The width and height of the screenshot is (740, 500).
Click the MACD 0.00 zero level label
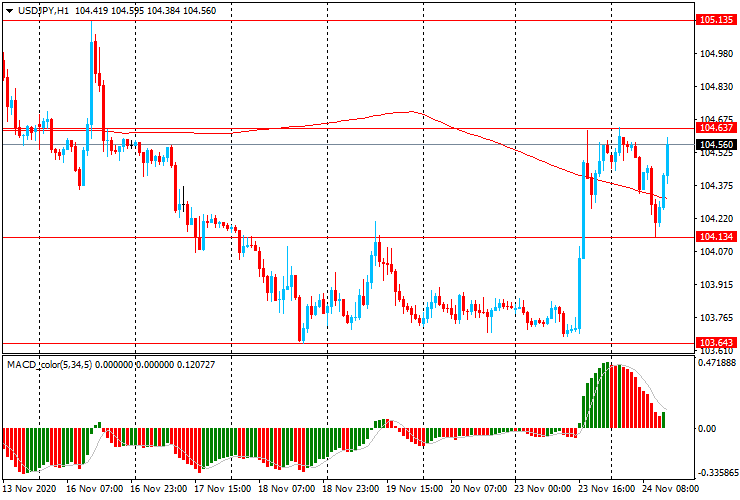[x=707, y=429]
